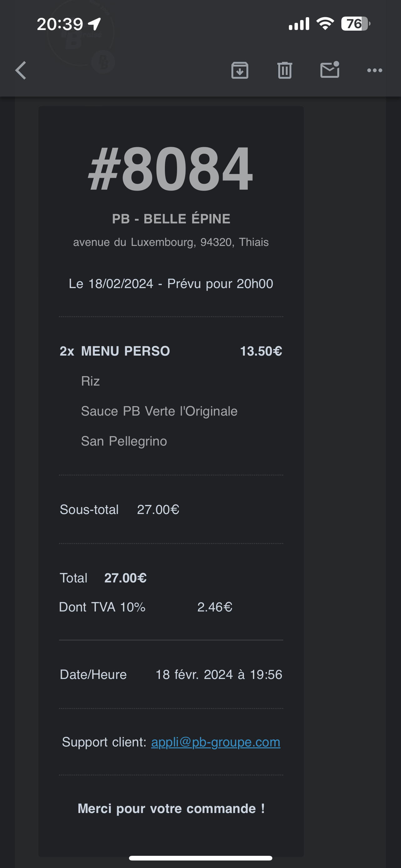Tap the MENU PERSO order item

(x=125, y=351)
